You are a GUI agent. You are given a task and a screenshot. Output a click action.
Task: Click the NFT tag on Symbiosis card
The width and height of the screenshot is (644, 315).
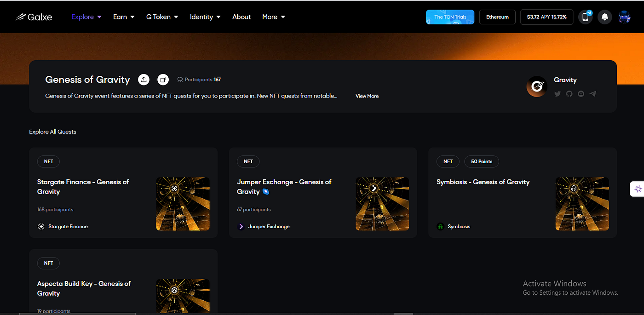click(448, 161)
